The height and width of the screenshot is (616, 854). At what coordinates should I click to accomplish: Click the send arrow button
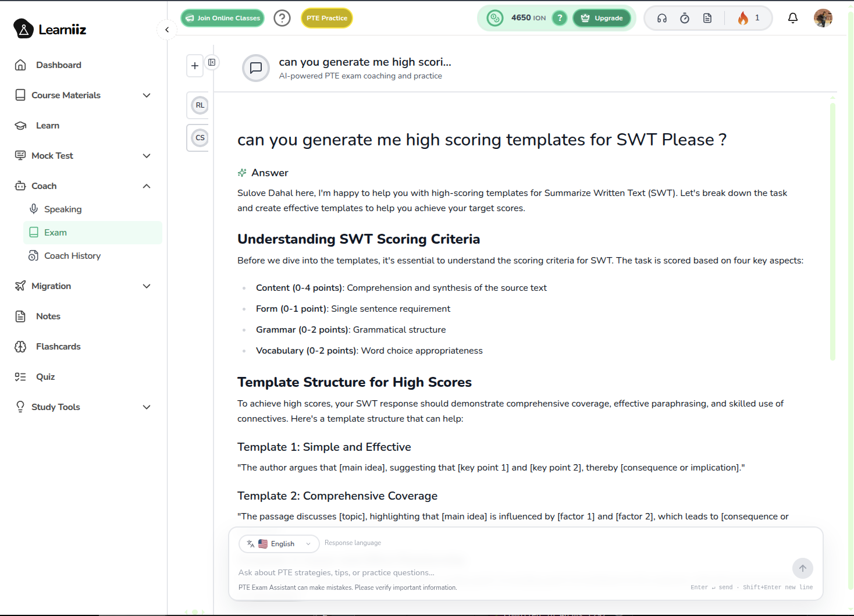click(802, 568)
